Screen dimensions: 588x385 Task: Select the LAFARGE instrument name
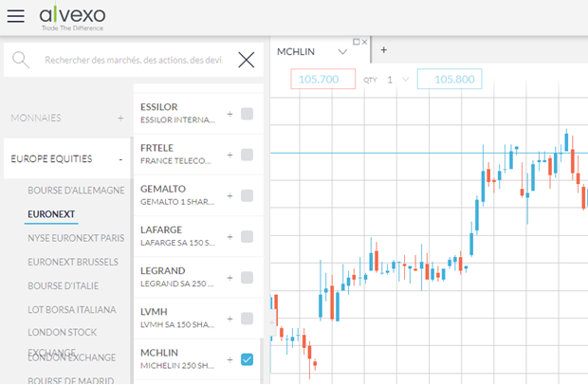(x=161, y=229)
